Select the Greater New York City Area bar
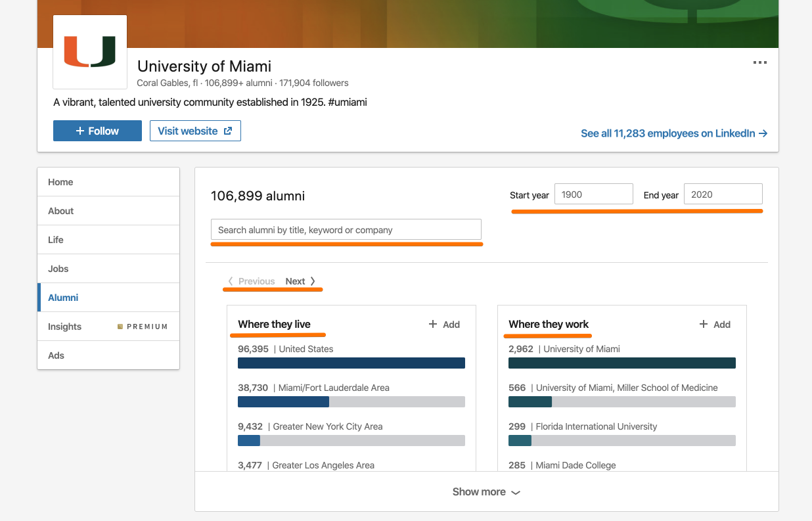 pyautogui.click(x=351, y=440)
